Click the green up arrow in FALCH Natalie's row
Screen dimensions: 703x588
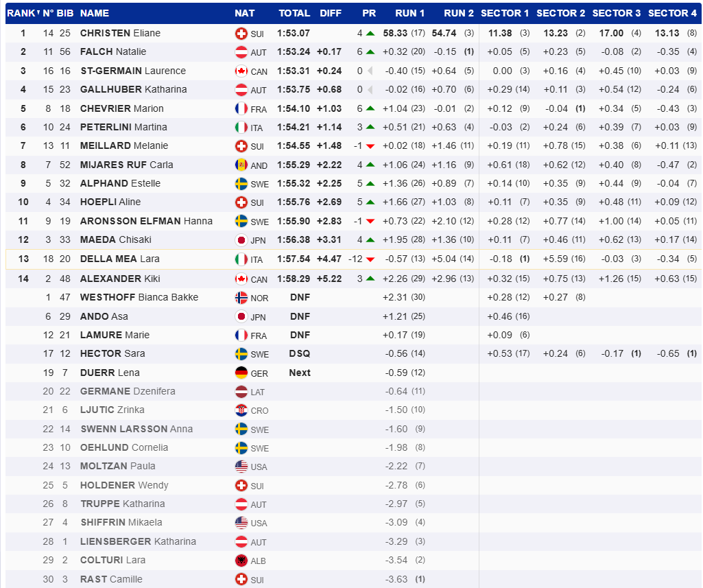[370, 52]
